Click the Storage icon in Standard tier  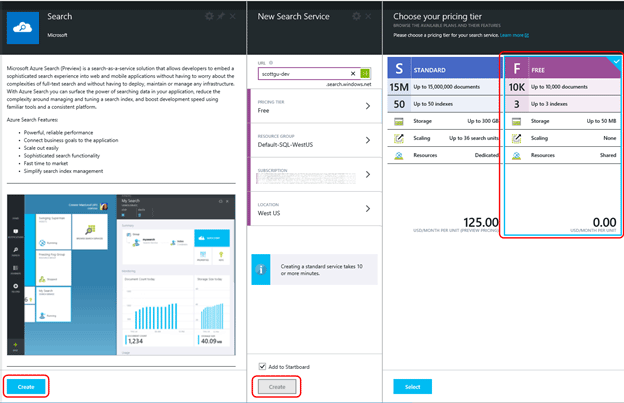tap(399, 121)
